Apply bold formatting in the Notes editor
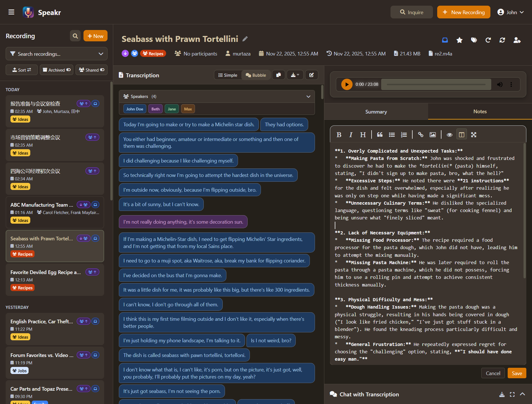 click(339, 134)
